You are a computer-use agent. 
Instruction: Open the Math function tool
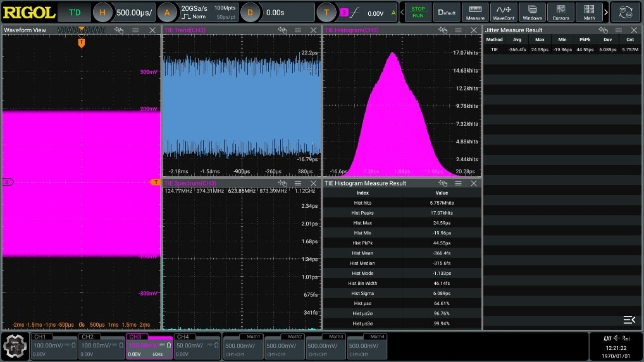click(589, 12)
